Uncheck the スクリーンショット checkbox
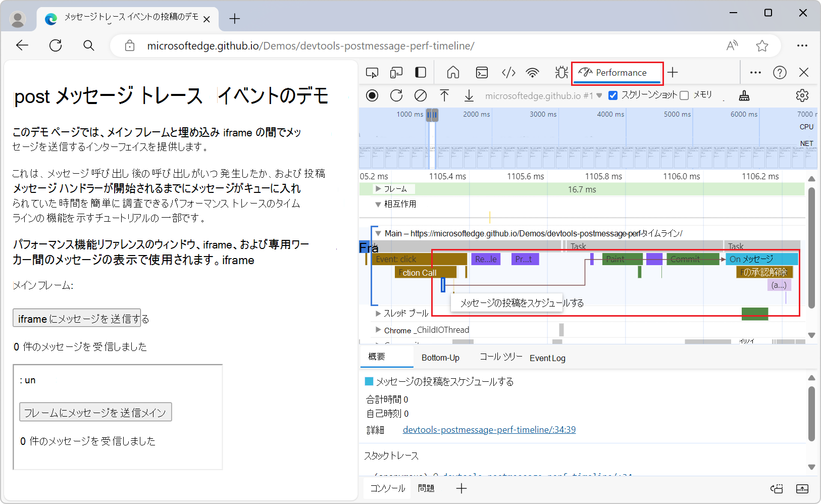821x504 pixels. tap(612, 95)
